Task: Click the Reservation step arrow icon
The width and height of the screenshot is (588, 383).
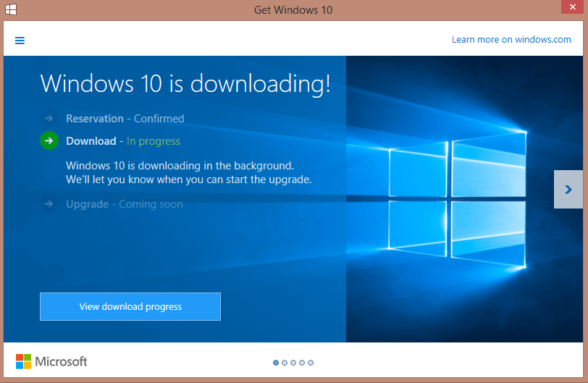Action: point(49,119)
